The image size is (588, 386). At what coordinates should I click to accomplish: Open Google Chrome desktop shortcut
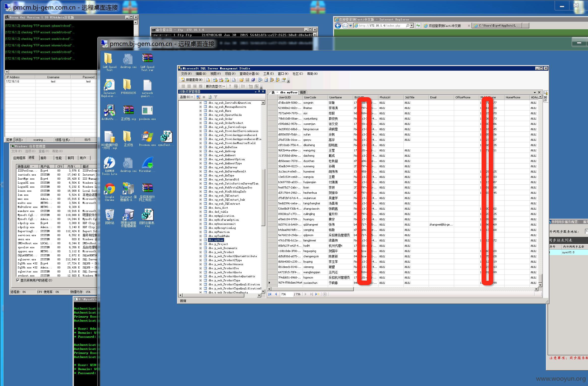(x=109, y=192)
